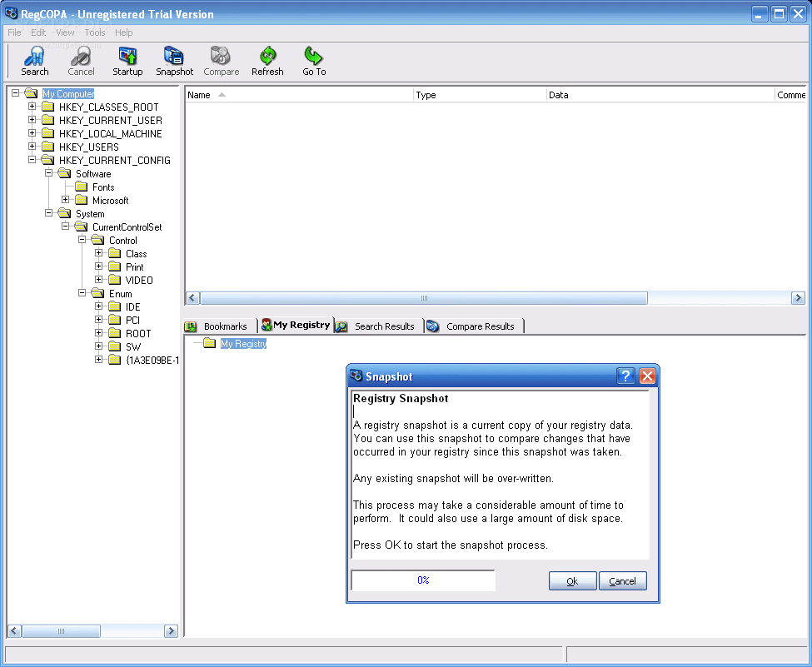Viewport: 812px width, 667px height.
Task: Click inside the Registry Snapshot description text
Action: 500,474
